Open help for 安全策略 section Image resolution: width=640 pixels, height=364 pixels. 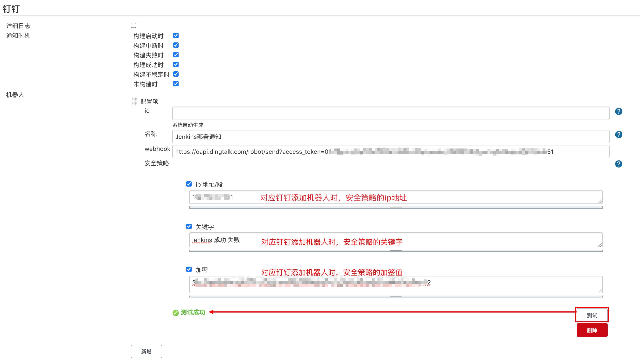coord(618,164)
